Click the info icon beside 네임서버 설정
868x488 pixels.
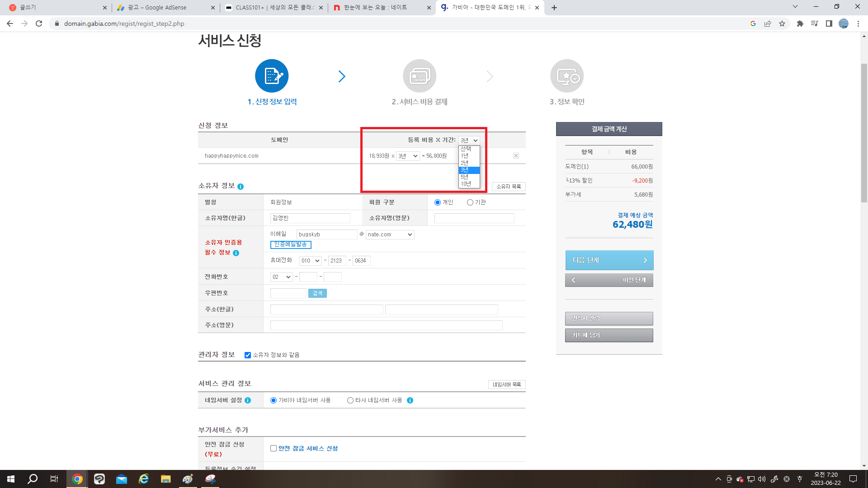pyautogui.click(x=247, y=400)
